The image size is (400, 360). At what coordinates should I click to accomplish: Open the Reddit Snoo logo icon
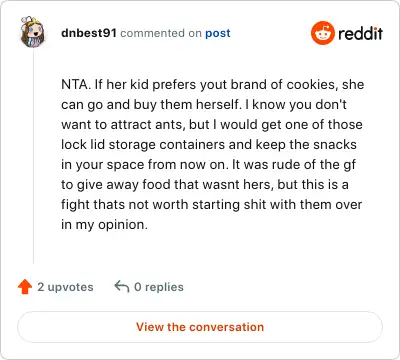tap(322, 33)
